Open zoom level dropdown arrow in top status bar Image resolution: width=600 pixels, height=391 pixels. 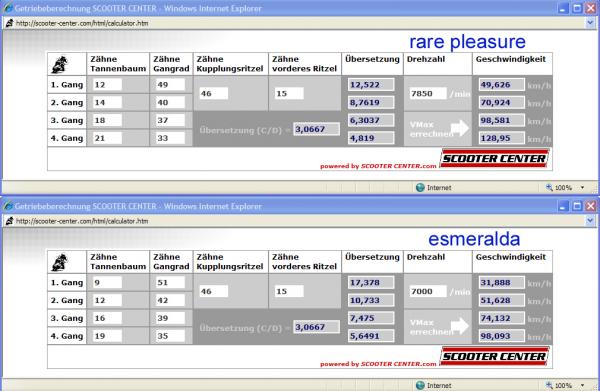[582, 187]
